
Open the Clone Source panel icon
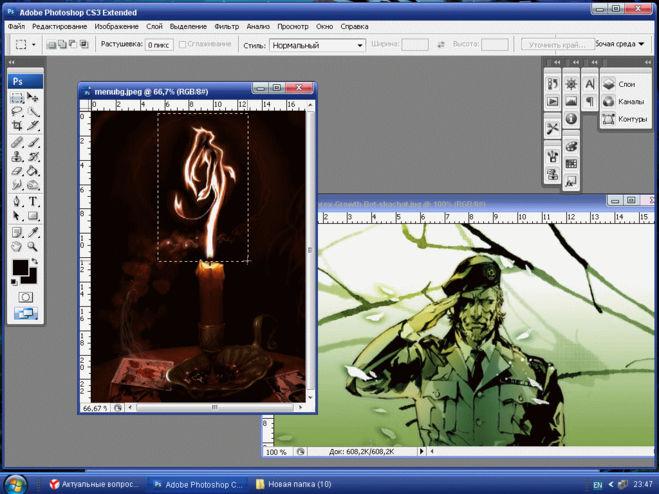click(x=552, y=174)
